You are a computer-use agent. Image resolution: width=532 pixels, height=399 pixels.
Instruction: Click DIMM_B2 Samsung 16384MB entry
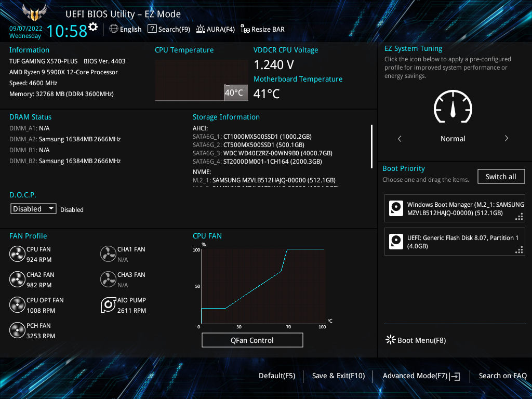point(65,161)
